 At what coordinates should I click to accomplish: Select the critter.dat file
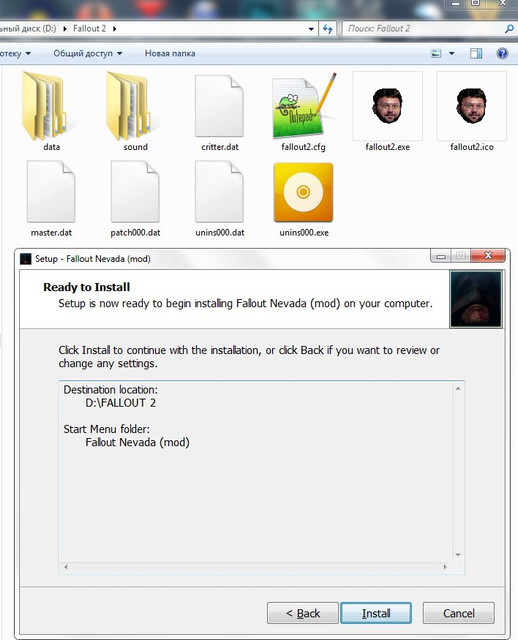(219, 106)
